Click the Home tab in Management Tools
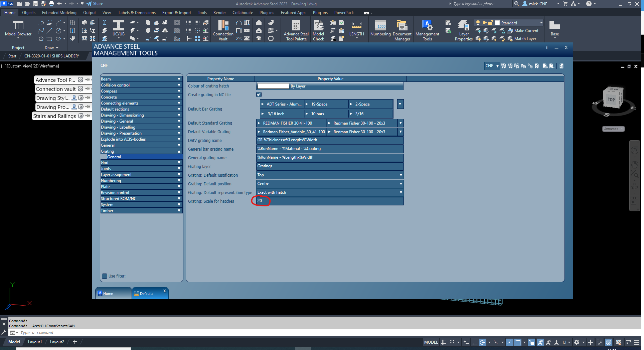 [113, 293]
